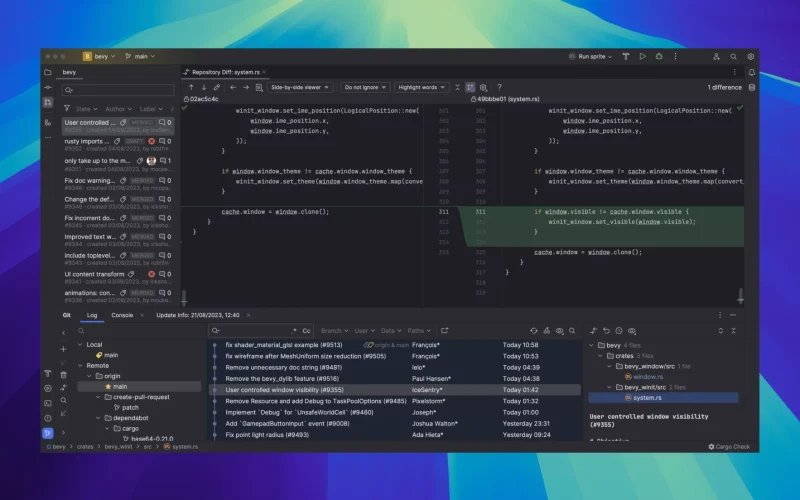The height and width of the screenshot is (500, 800).
Task: Switch to the Console tab
Action: (122, 315)
